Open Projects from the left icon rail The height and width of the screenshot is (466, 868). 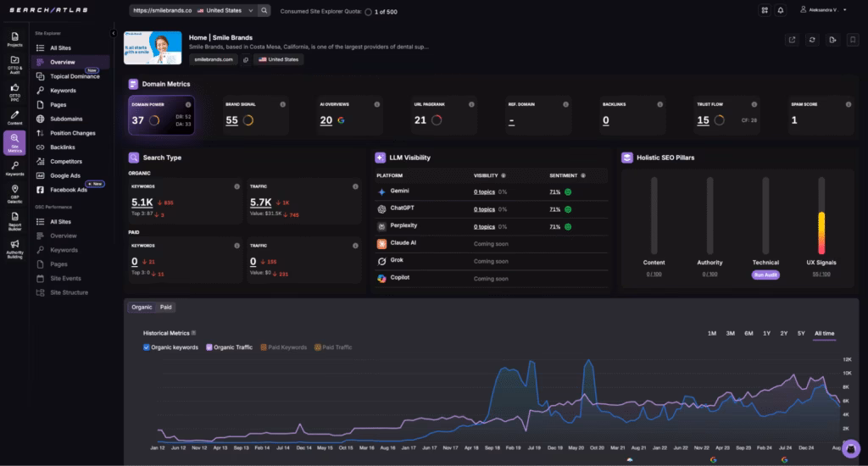tap(14, 40)
